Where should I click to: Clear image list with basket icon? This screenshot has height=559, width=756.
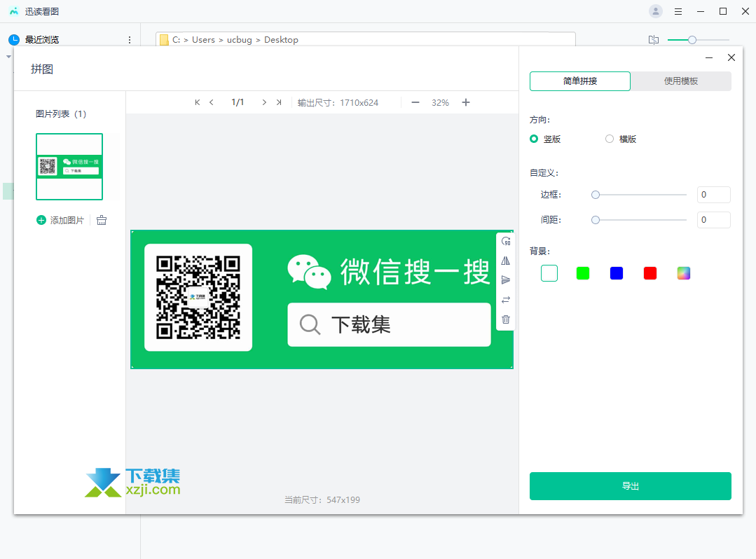pos(102,220)
